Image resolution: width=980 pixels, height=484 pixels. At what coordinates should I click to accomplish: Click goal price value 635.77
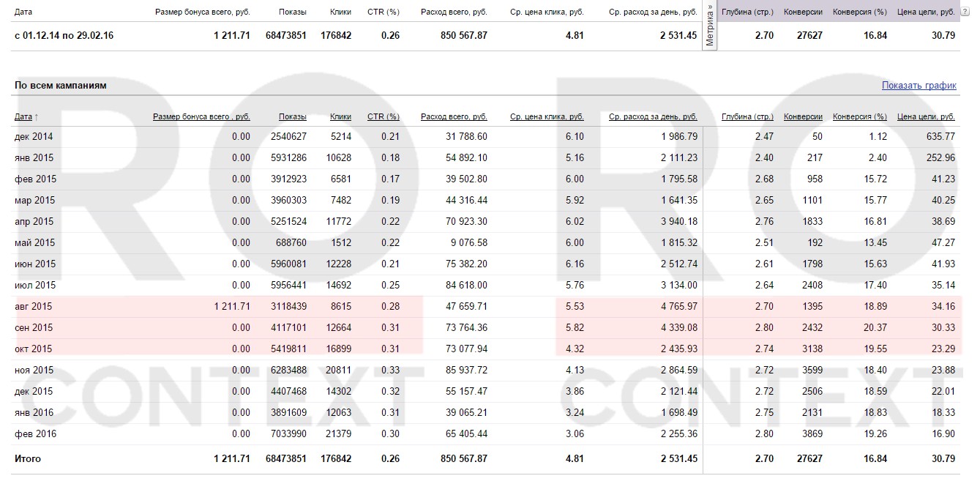(940, 136)
